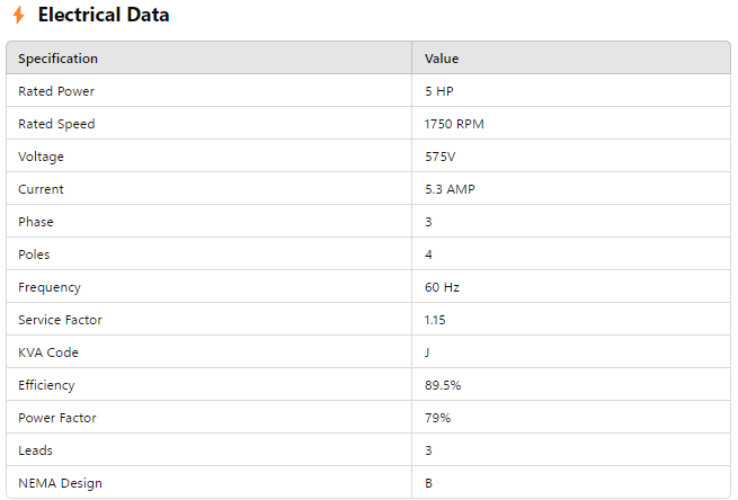Click the NEMA Design row label
The height and width of the screenshot is (500, 738).
point(60,483)
